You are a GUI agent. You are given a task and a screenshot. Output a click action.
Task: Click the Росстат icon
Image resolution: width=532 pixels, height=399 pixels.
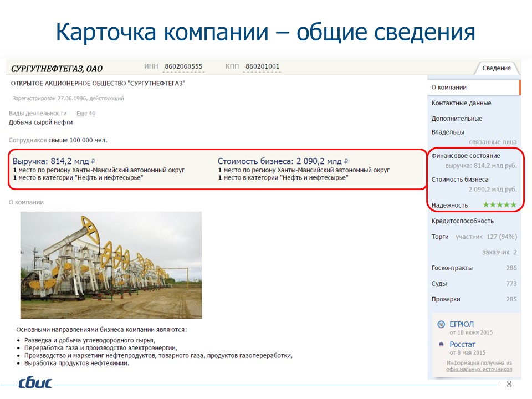tap(441, 344)
